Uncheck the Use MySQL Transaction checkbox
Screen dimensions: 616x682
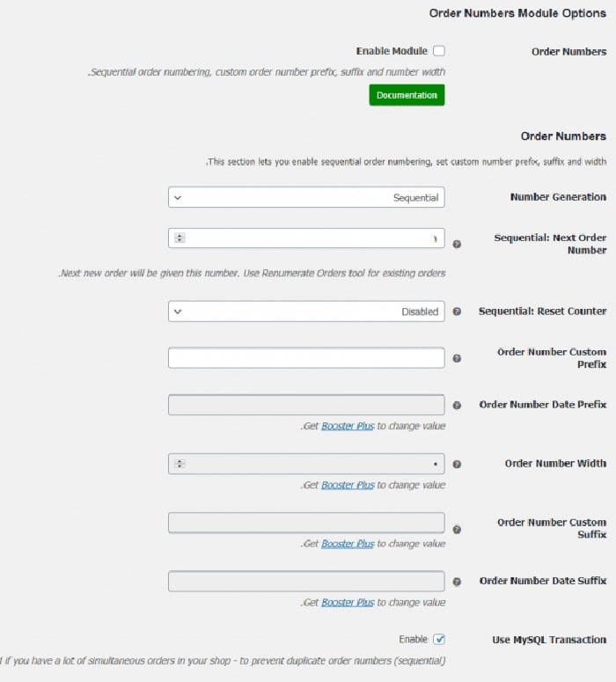[439, 640]
